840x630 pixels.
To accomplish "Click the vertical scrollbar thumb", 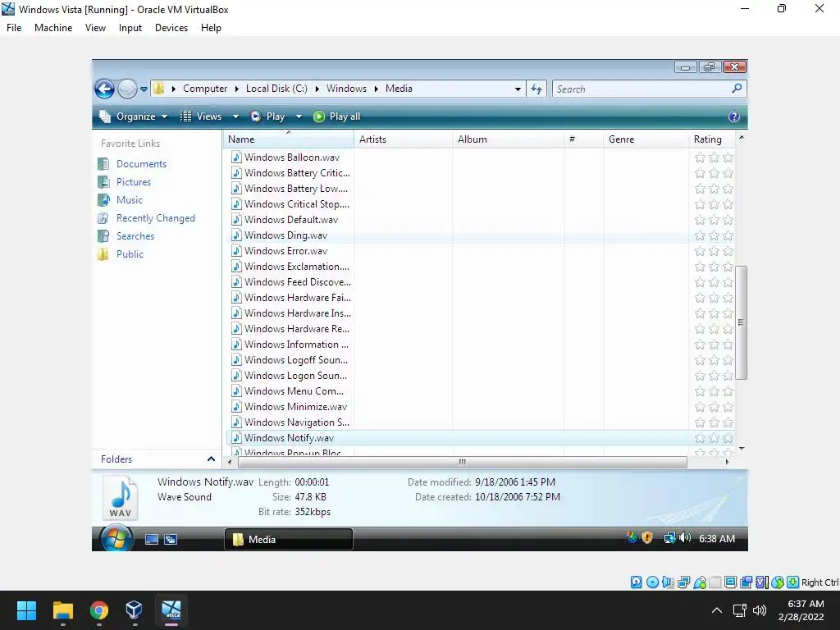I will 741,322.
